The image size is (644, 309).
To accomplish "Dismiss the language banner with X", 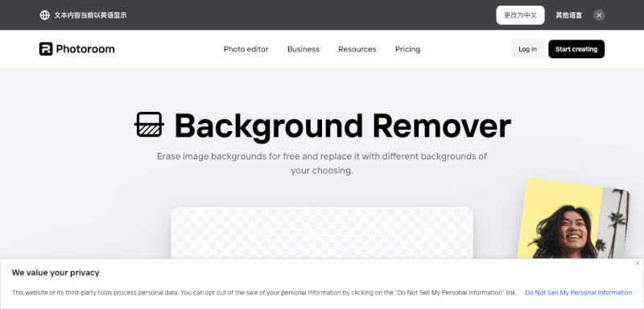I will click(599, 15).
